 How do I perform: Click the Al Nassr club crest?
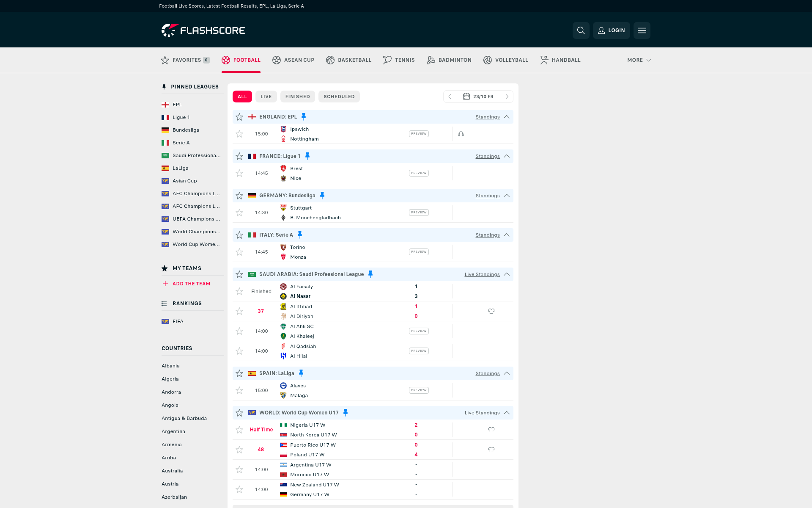283,296
